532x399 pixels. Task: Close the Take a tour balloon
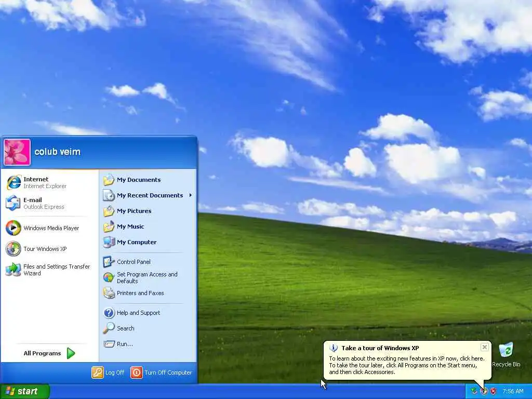[485, 347]
